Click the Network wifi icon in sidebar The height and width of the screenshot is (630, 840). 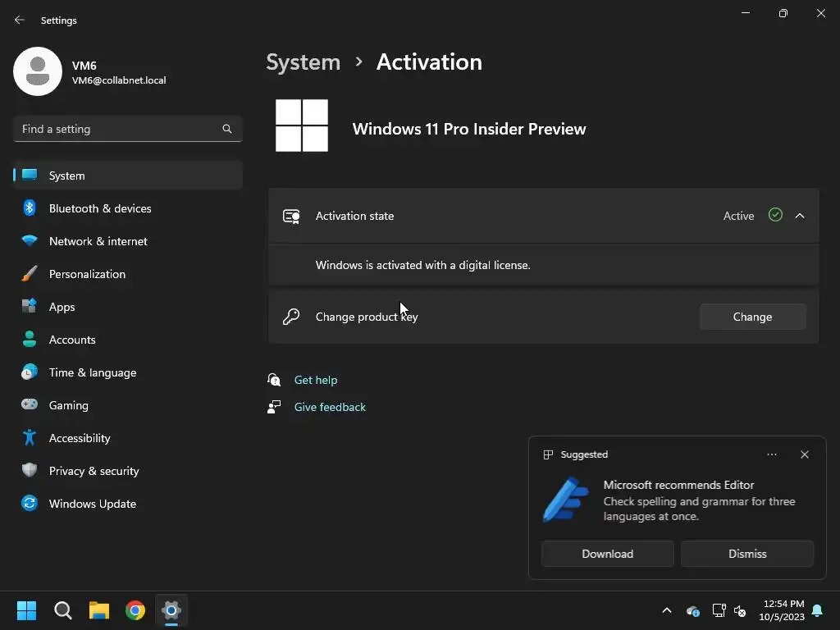pyautogui.click(x=30, y=240)
